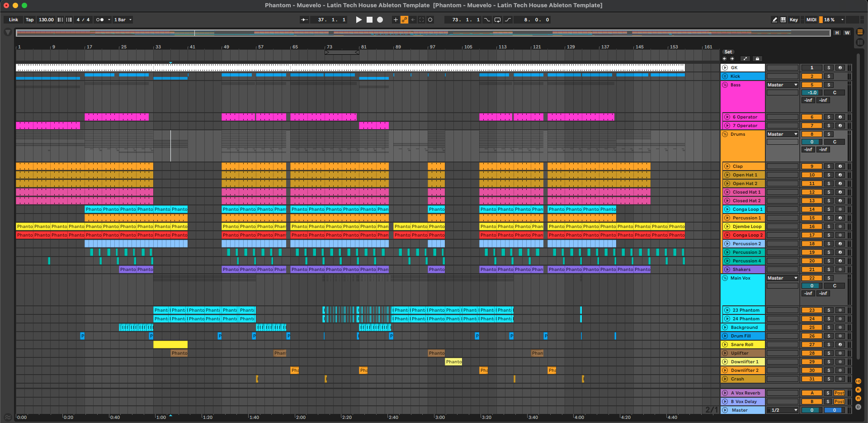Deactivate the Snare Roll track 27

pyautogui.click(x=811, y=344)
